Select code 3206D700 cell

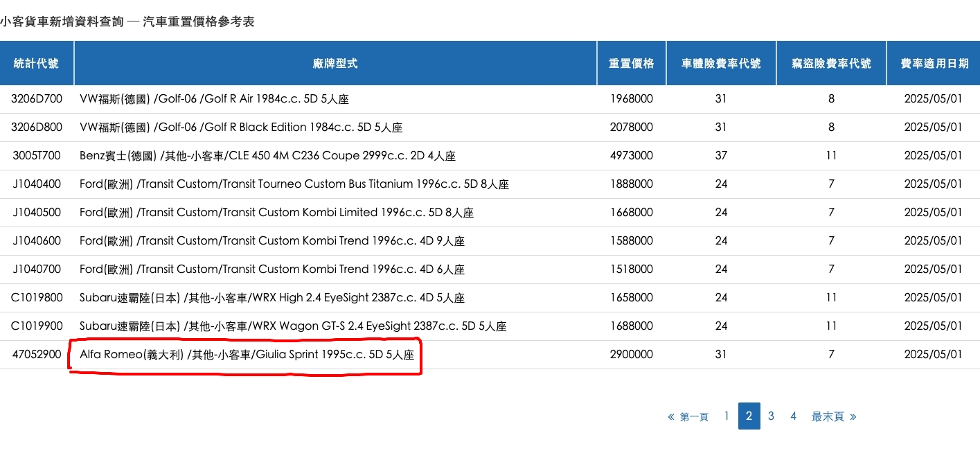(x=37, y=99)
